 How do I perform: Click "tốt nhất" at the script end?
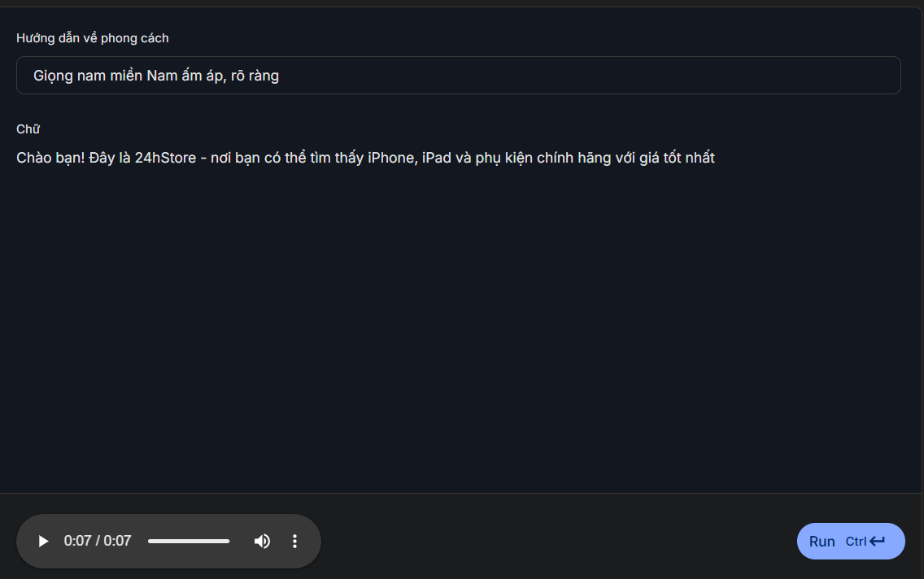[x=689, y=158]
